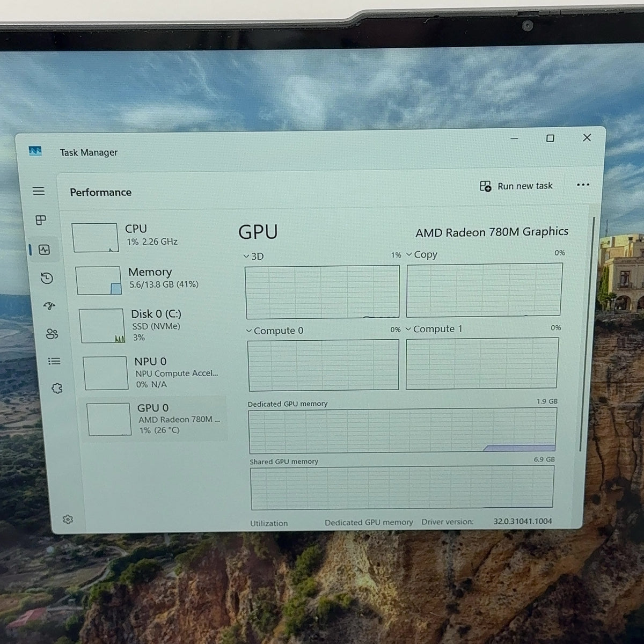Click the 1% 2.26 GHz CPU text

click(x=152, y=241)
